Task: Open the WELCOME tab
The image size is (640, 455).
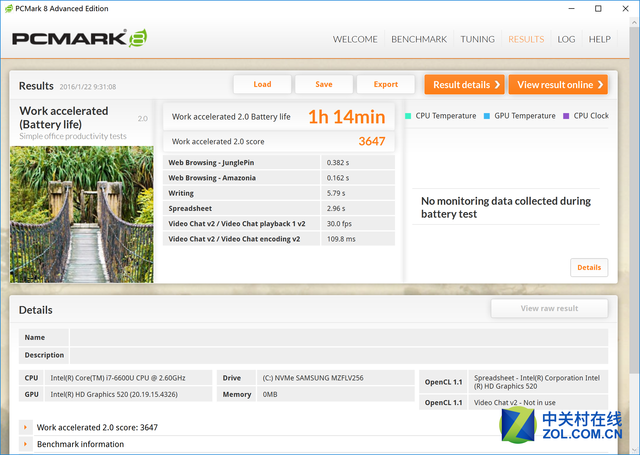Action: point(355,39)
